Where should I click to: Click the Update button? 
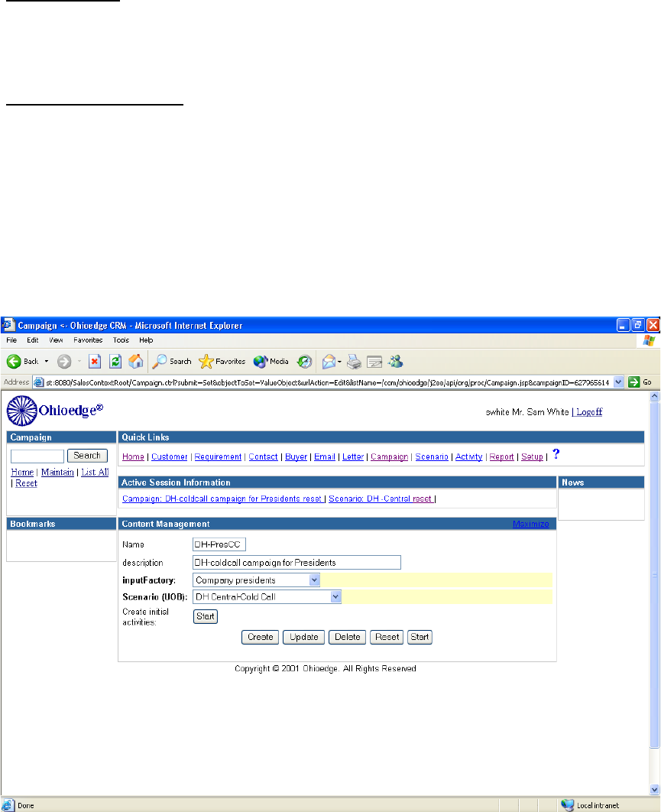point(304,637)
